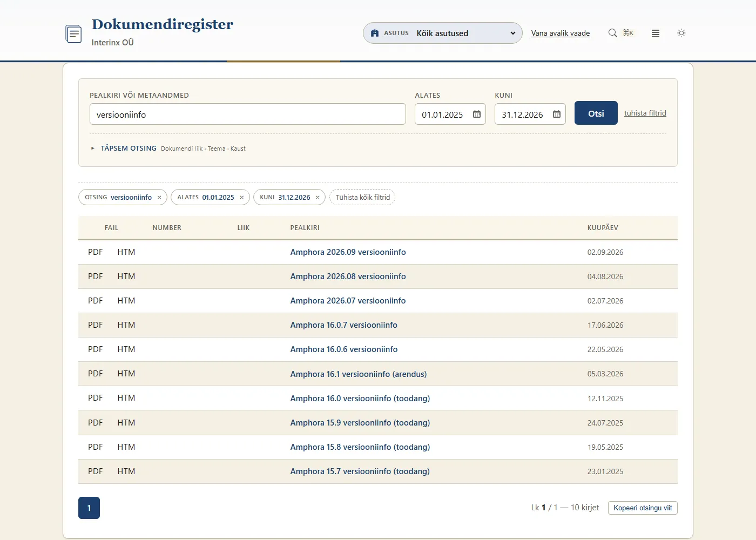Remove the OTSING versiooniinfo filter chip
This screenshot has height=540, width=756.
click(159, 198)
